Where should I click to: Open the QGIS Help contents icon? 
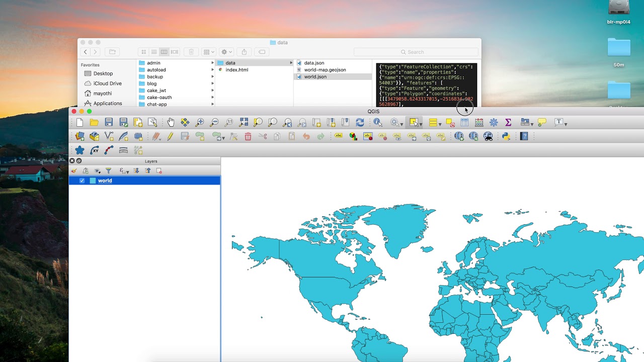pyautogui.click(x=524, y=136)
